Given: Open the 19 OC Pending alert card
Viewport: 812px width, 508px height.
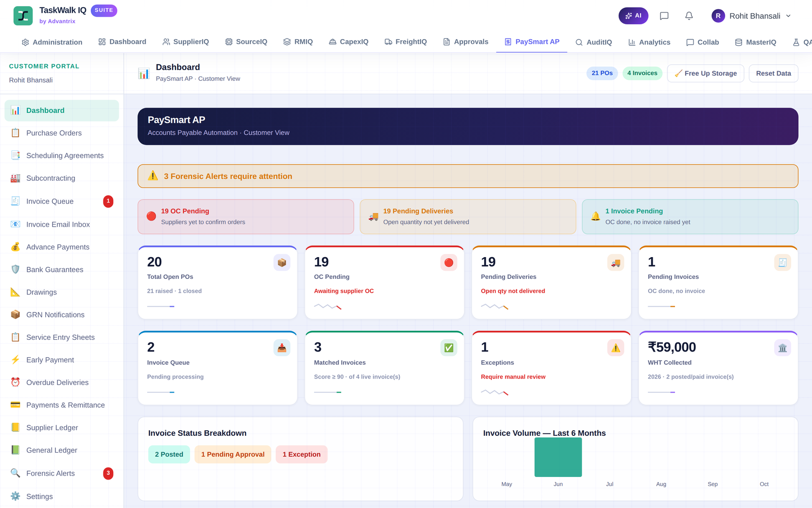Looking at the screenshot, I should 246,216.
